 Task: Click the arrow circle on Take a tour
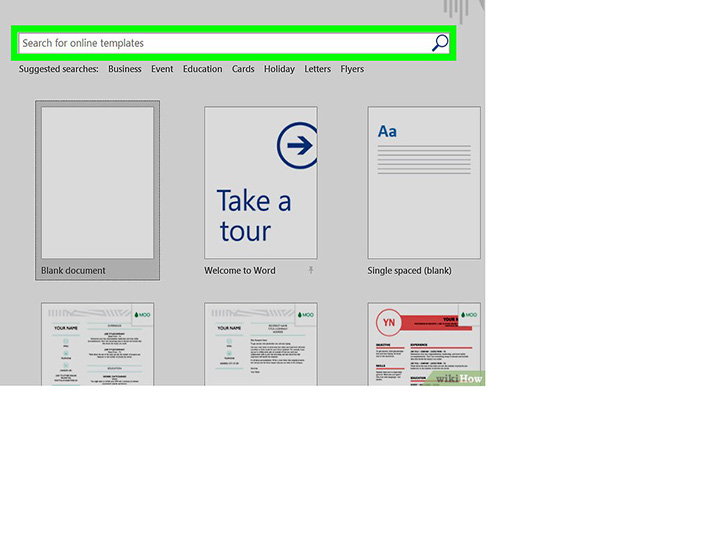(x=298, y=145)
